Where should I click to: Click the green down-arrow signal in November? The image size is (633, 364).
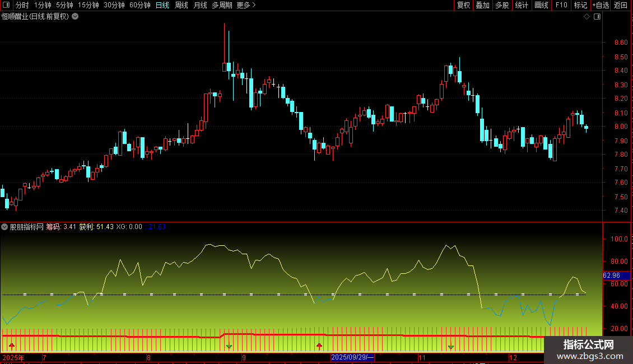point(451,346)
